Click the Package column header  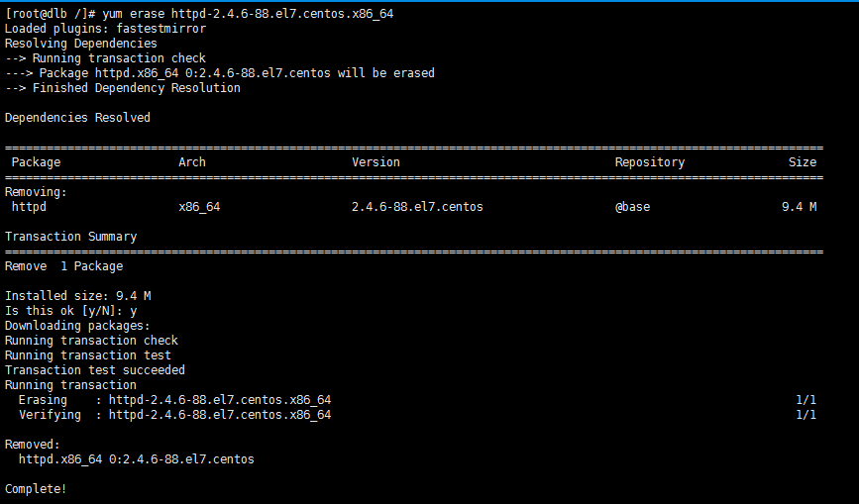tap(36, 162)
